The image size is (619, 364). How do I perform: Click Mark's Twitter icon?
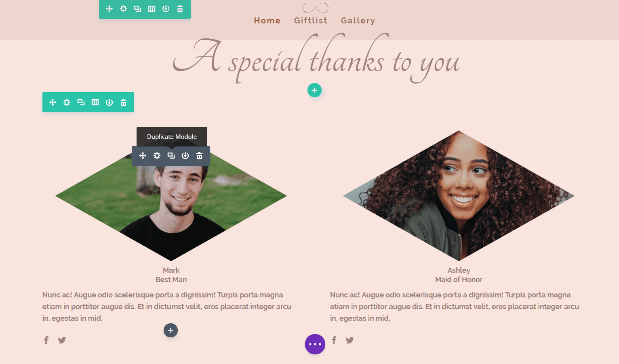point(62,340)
